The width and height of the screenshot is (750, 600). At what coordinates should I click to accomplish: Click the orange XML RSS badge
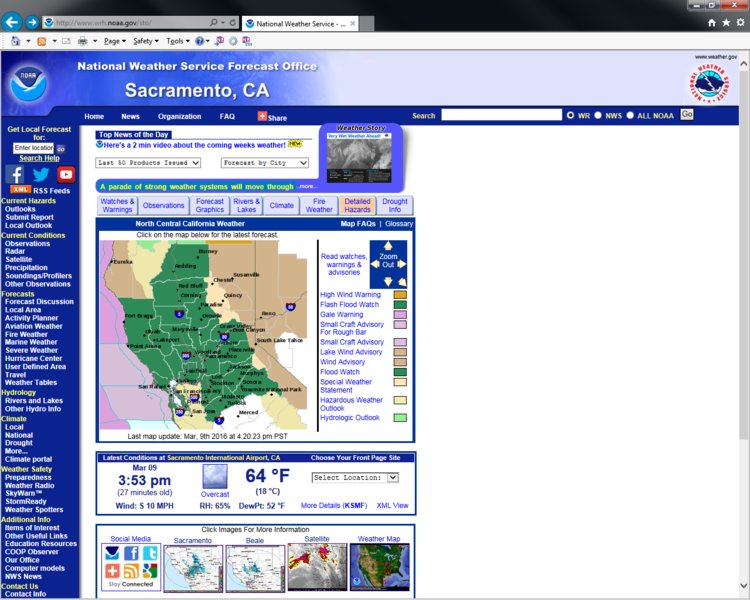point(21,189)
